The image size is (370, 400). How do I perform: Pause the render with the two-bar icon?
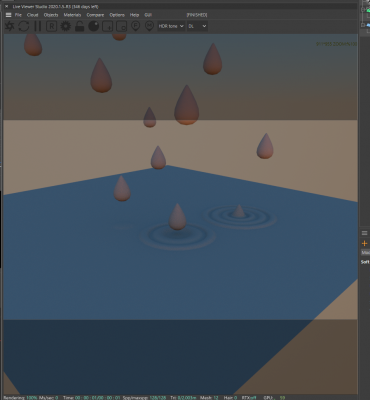[37, 26]
